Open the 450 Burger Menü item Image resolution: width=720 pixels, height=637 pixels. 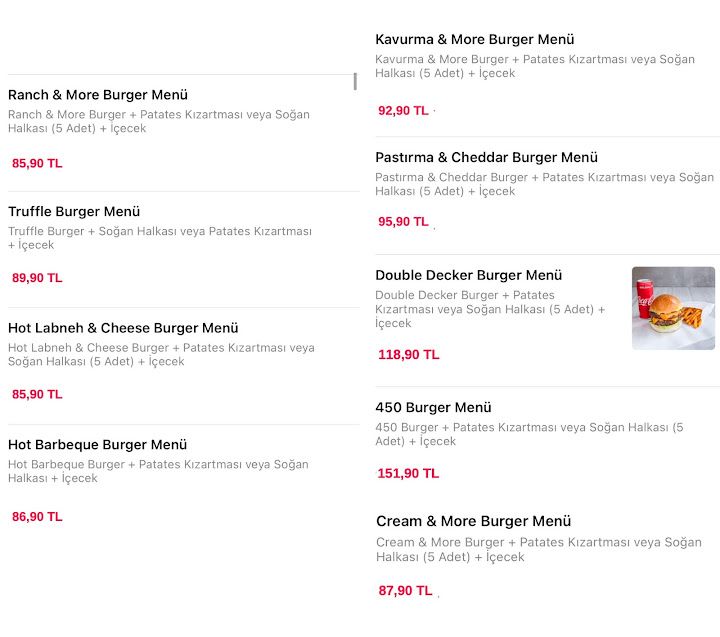(x=433, y=407)
